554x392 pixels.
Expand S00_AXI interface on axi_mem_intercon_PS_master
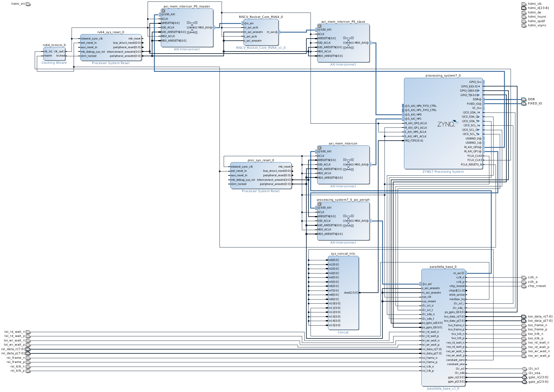click(163, 14)
